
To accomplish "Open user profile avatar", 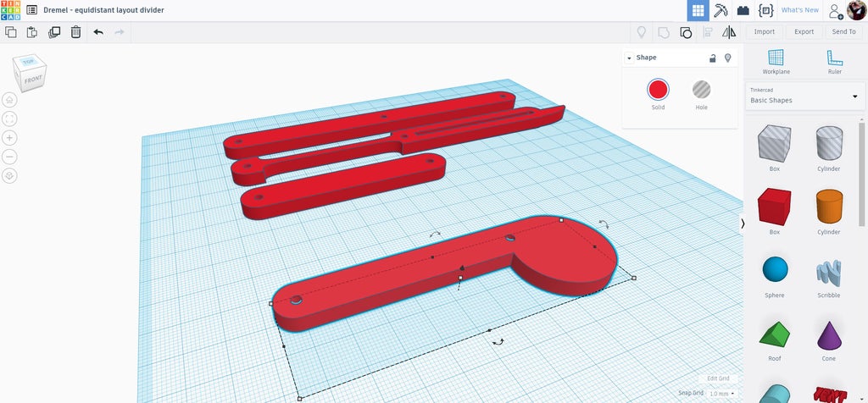I will click(856, 10).
